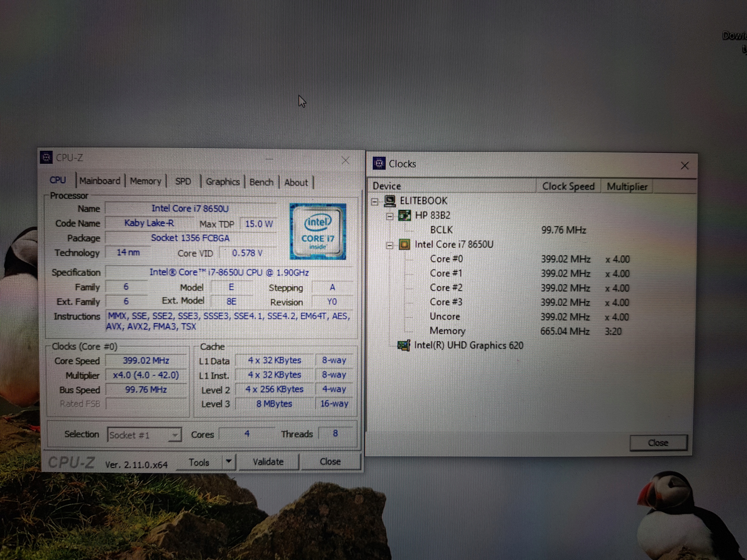The height and width of the screenshot is (560, 747).
Task: Click the ELITEBOOK computer icon
Action: click(x=390, y=201)
